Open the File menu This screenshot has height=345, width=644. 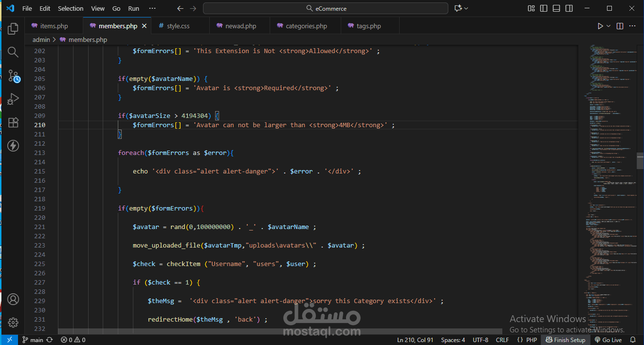(27, 8)
